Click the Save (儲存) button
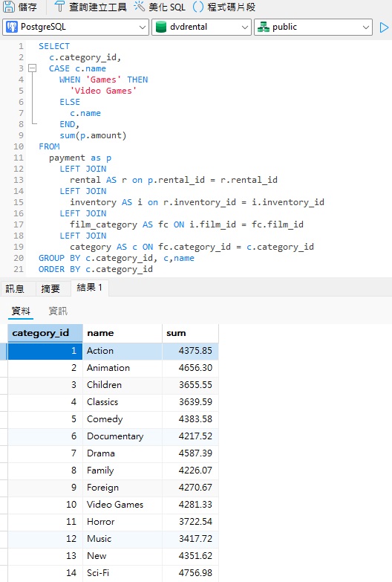 [x=20, y=7]
